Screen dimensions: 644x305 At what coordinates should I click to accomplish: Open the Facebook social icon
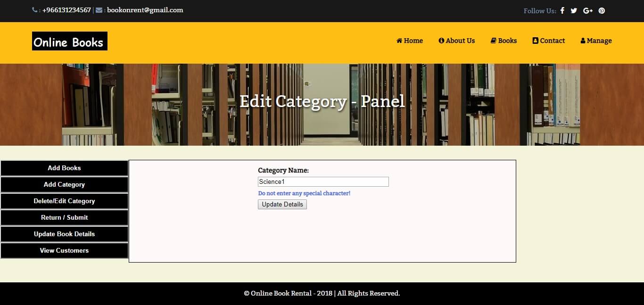coord(562,10)
